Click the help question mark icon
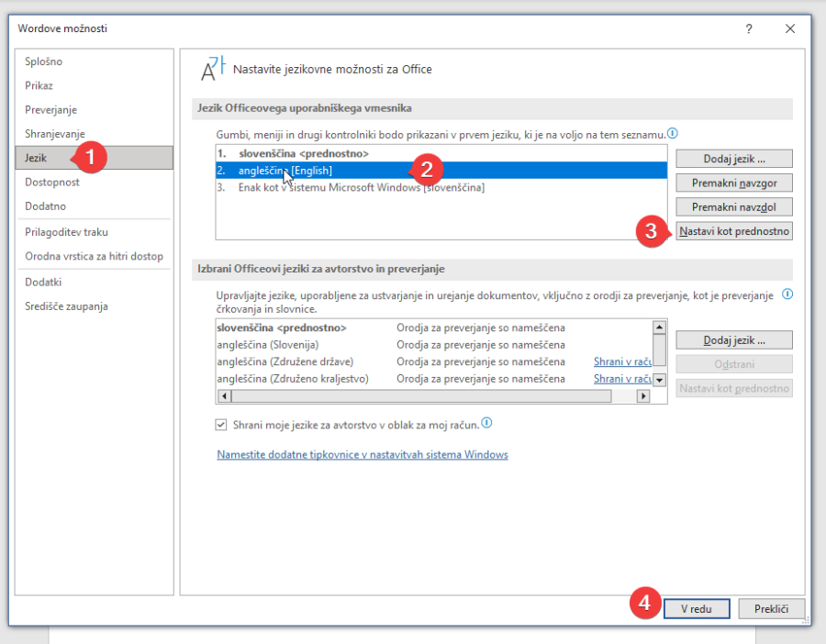 pos(749,28)
